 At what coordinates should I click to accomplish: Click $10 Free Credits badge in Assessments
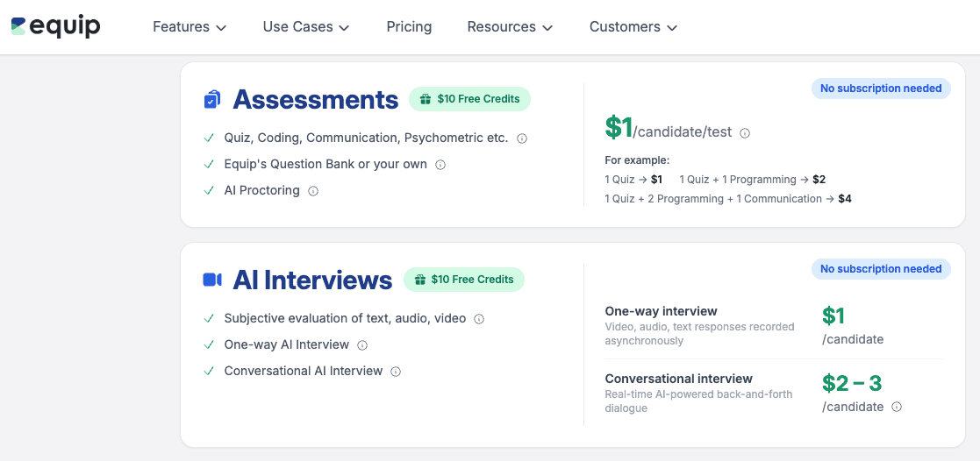[469, 99]
